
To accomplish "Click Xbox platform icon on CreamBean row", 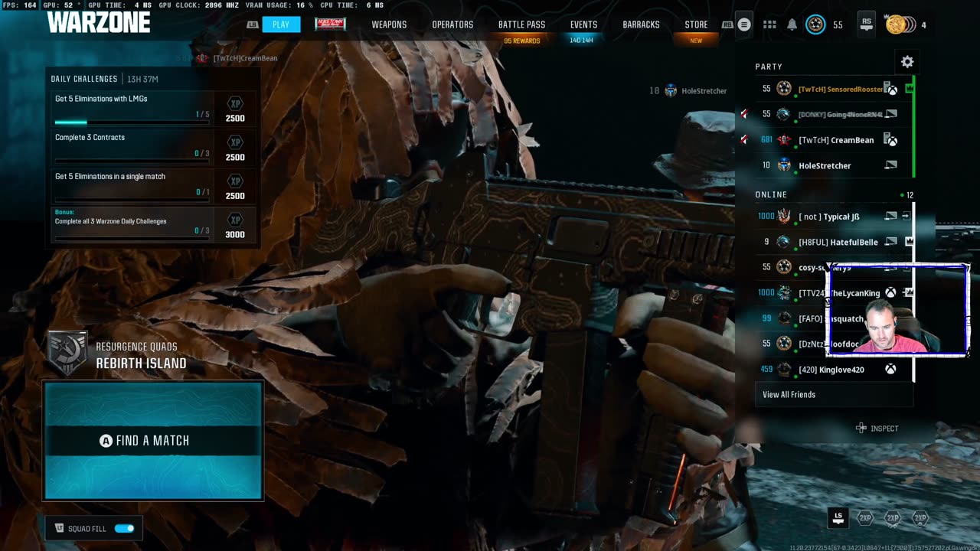I will [x=891, y=140].
